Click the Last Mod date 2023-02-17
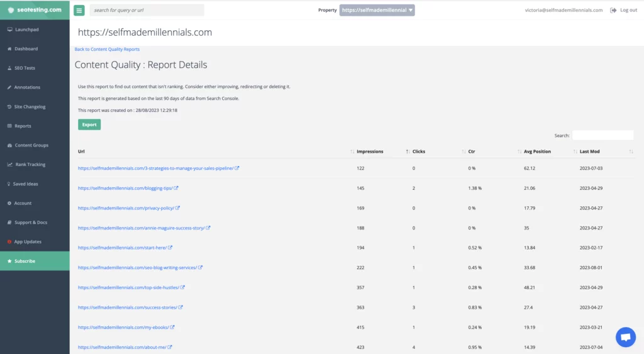644x354 pixels. tap(591, 248)
